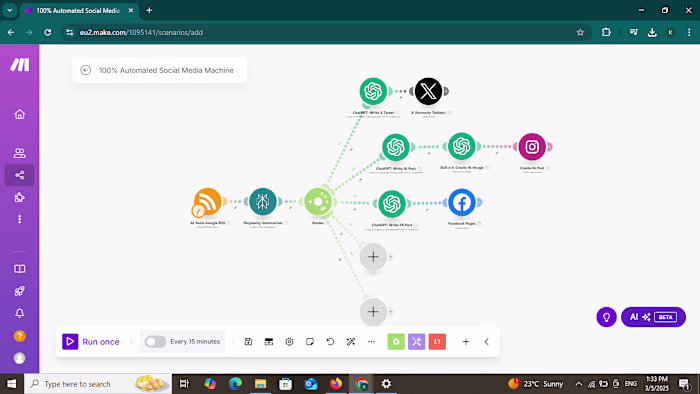Open the ChatGPT Write FB Post module
Viewport: 700px width, 394px height.
(x=392, y=203)
